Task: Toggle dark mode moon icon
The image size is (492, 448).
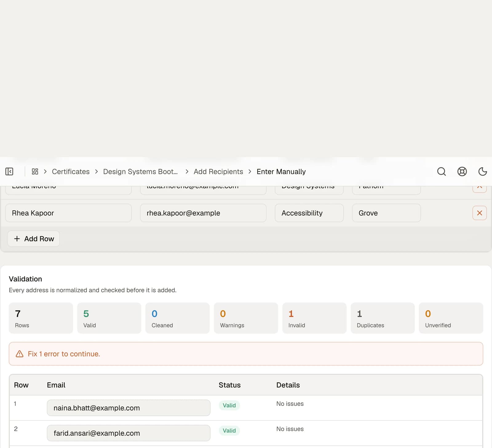Action: click(483, 171)
